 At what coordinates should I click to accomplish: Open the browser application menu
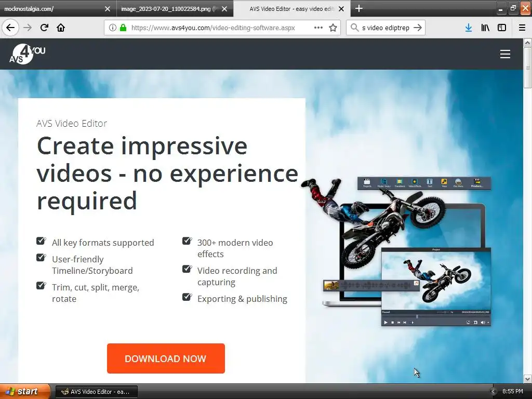[x=522, y=28]
